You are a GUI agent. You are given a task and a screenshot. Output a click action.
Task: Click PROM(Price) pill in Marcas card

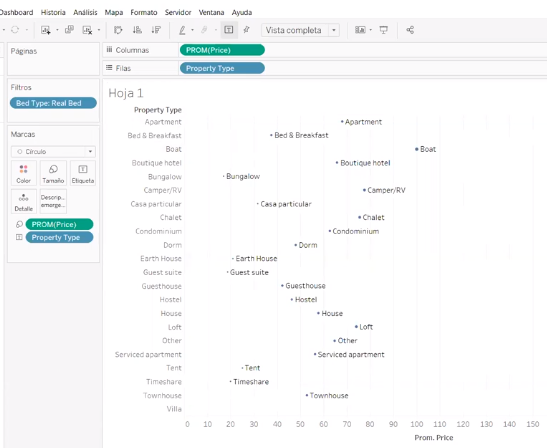click(x=59, y=224)
